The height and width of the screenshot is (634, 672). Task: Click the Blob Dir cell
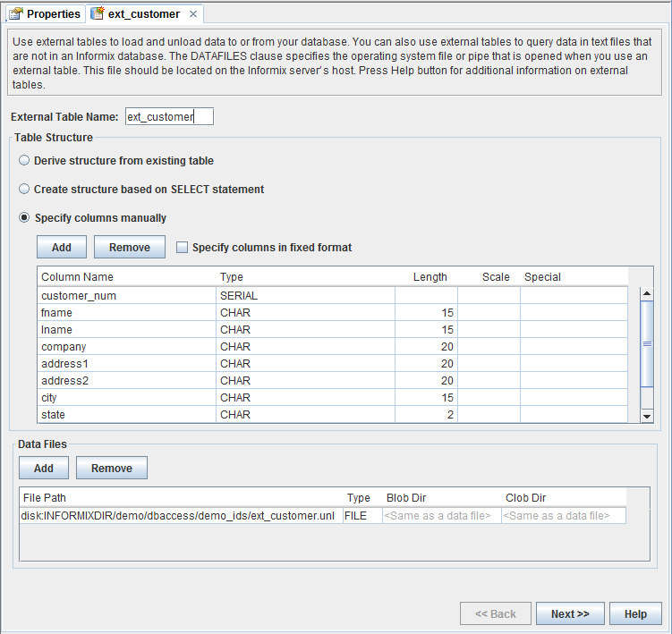440,516
